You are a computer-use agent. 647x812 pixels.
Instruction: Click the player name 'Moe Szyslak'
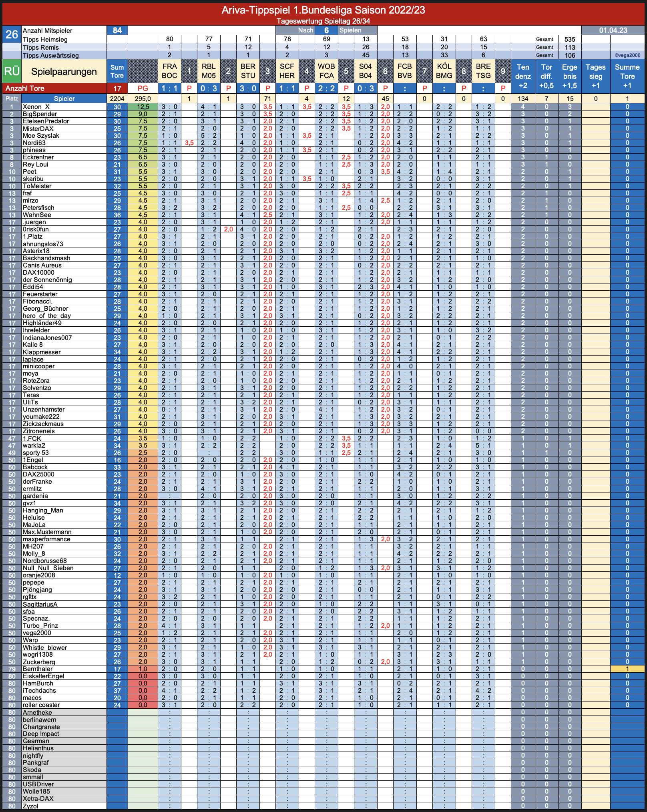click(41, 136)
